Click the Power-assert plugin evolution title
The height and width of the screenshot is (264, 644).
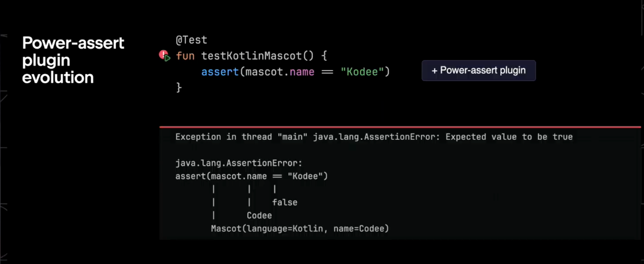click(x=73, y=60)
